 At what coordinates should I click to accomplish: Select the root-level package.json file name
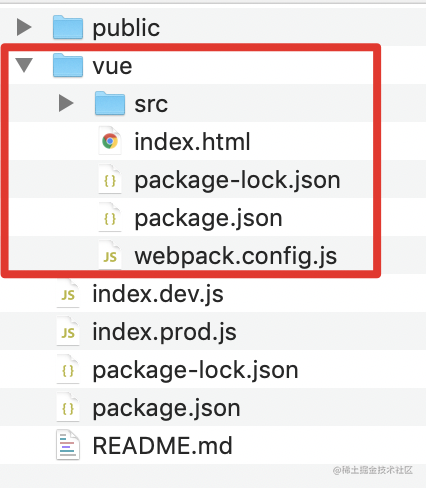[x=167, y=409]
